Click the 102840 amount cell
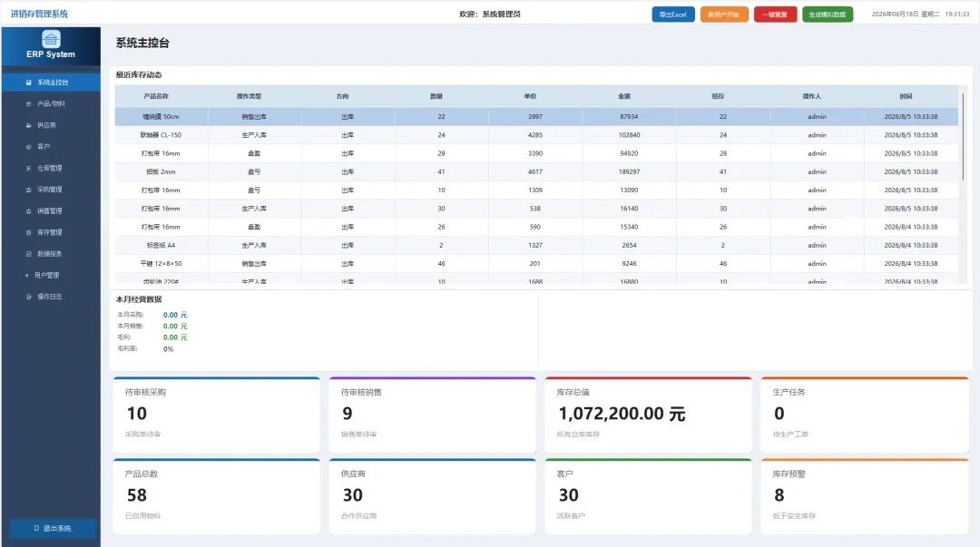 coord(630,135)
